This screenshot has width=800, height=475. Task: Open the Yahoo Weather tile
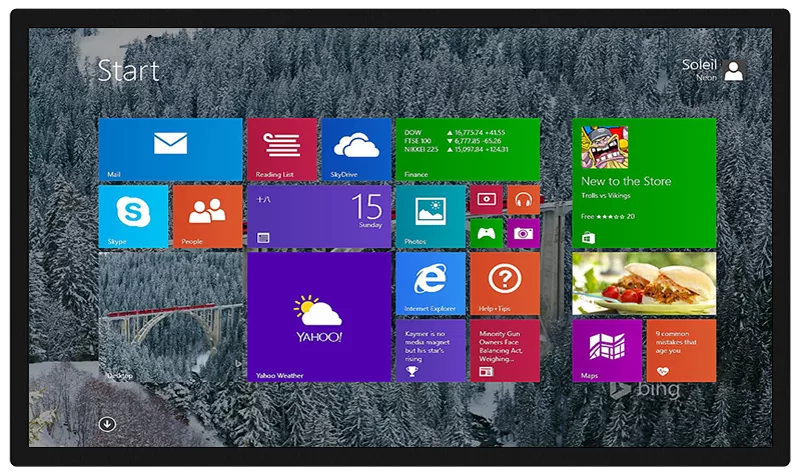319,317
